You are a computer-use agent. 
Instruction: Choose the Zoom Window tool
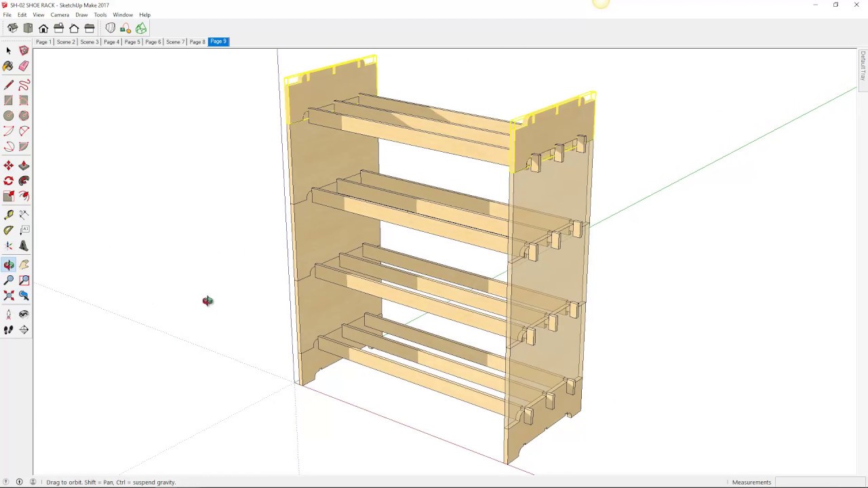pos(24,280)
